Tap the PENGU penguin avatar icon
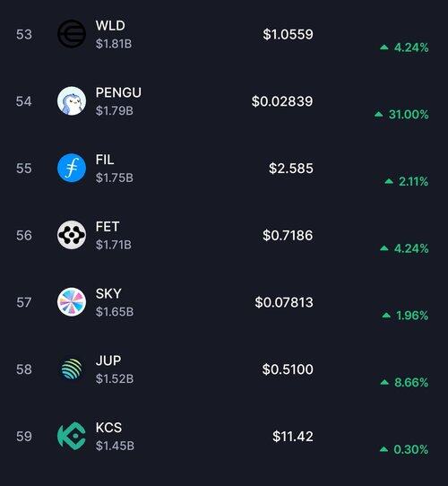The image size is (448, 486). [72, 100]
